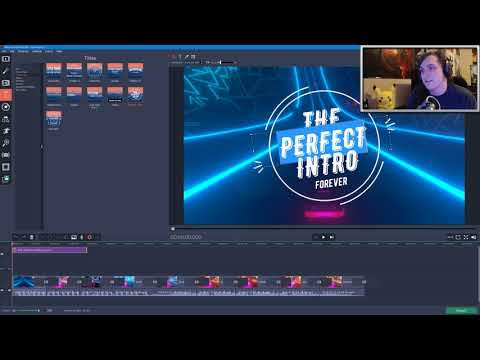The height and width of the screenshot is (360, 480).
Task: Open clip properties image icon above timeline
Action: 74,237
